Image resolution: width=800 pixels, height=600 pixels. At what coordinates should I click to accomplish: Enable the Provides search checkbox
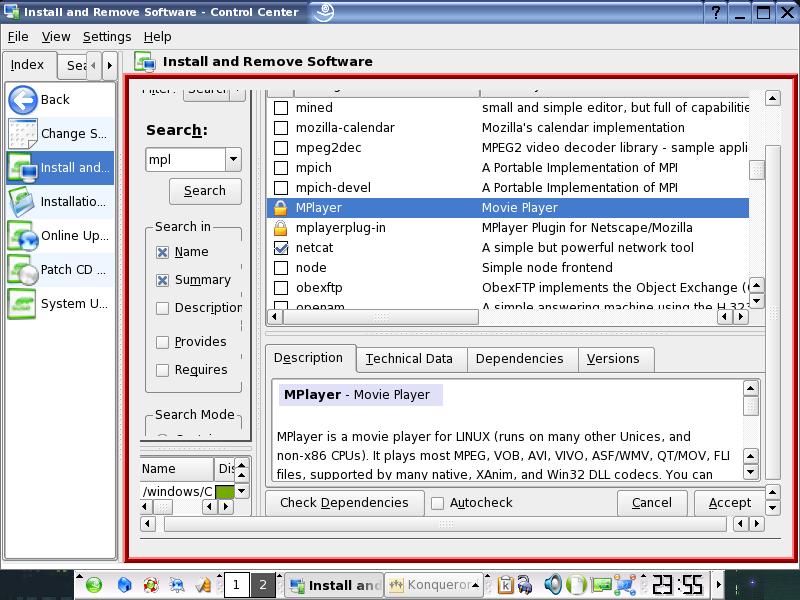click(x=163, y=342)
